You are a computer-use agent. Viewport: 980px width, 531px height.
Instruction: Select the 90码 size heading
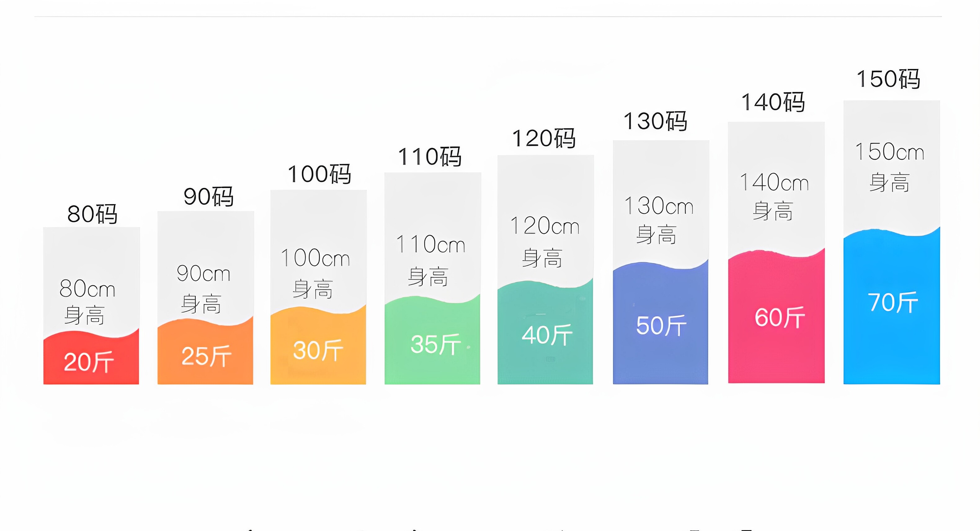pos(208,197)
